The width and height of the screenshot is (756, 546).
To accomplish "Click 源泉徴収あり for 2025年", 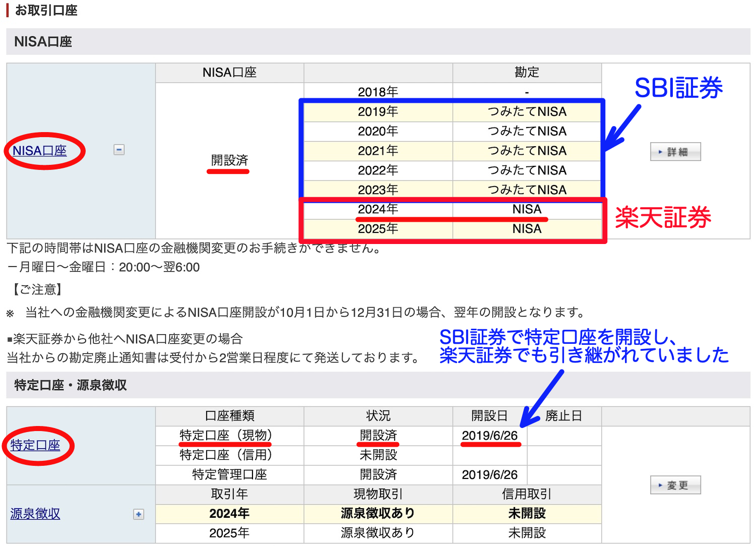I will (x=379, y=533).
